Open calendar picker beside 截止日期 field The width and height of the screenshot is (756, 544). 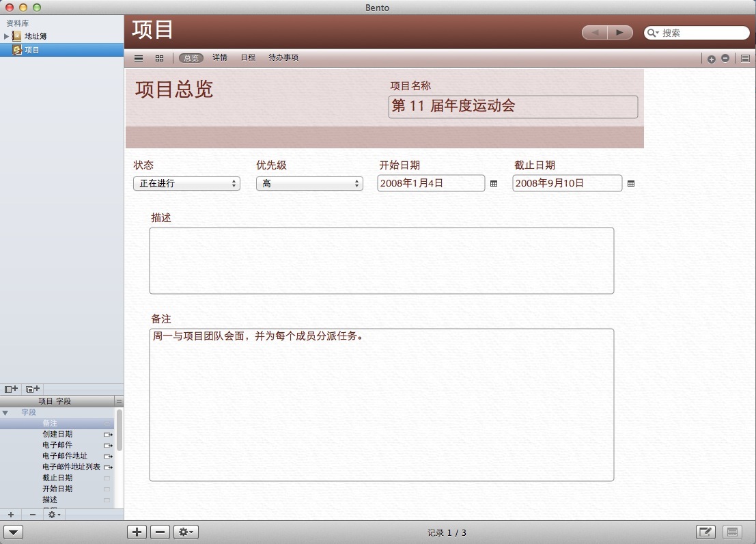(x=631, y=183)
